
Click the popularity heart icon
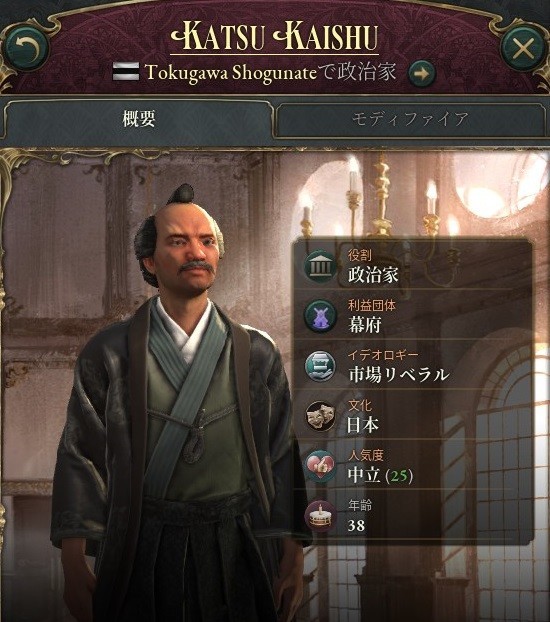(320, 466)
